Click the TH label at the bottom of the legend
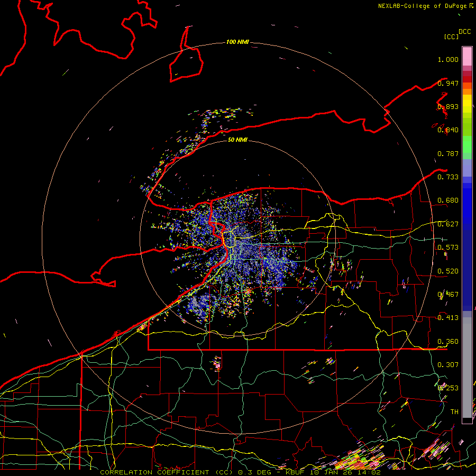The image size is (476, 476). [x=454, y=412]
